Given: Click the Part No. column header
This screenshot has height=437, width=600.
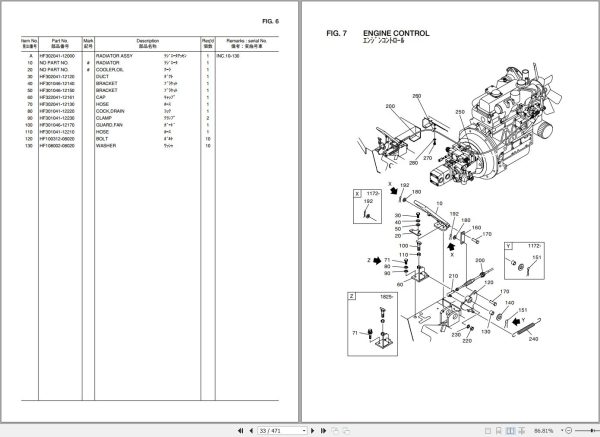Looking at the screenshot, I should pos(60,43).
